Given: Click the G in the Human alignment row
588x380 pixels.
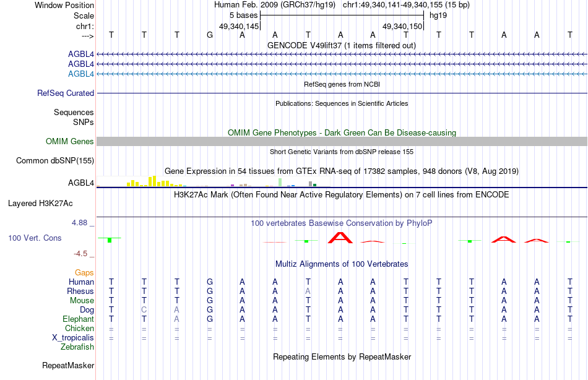Looking at the screenshot, I should pyautogui.click(x=210, y=282).
